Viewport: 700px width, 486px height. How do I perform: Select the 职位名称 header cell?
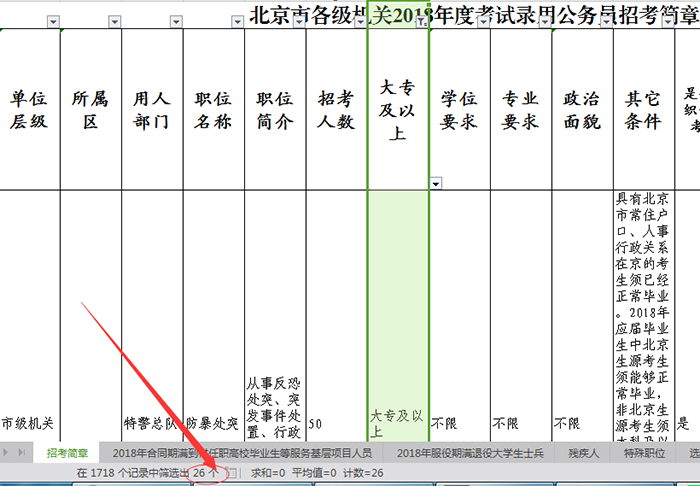pos(213,110)
